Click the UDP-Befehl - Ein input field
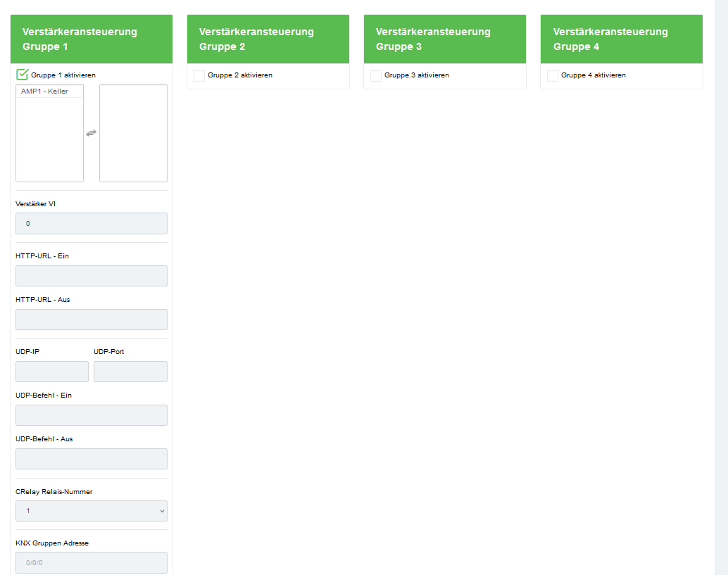728x575 pixels. 92,415
